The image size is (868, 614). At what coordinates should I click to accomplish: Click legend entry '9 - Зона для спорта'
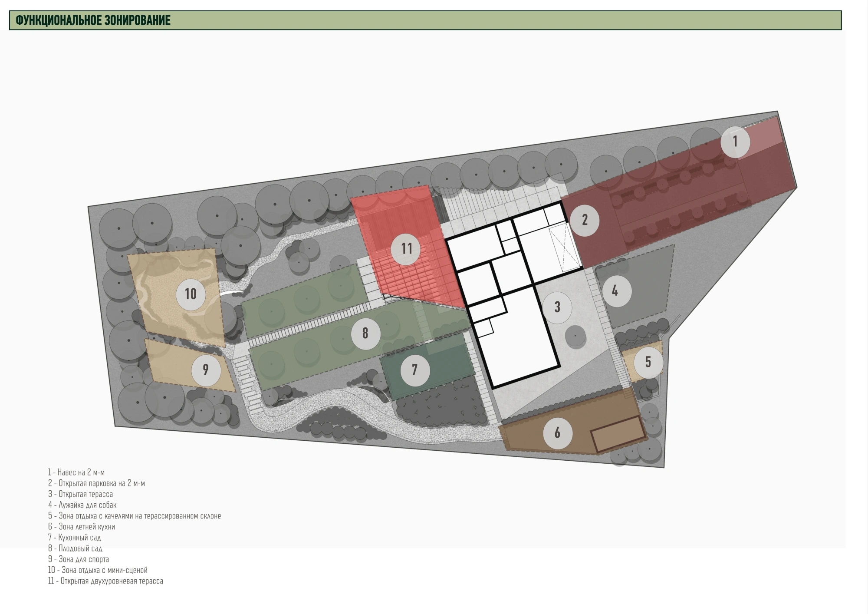click(79, 559)
